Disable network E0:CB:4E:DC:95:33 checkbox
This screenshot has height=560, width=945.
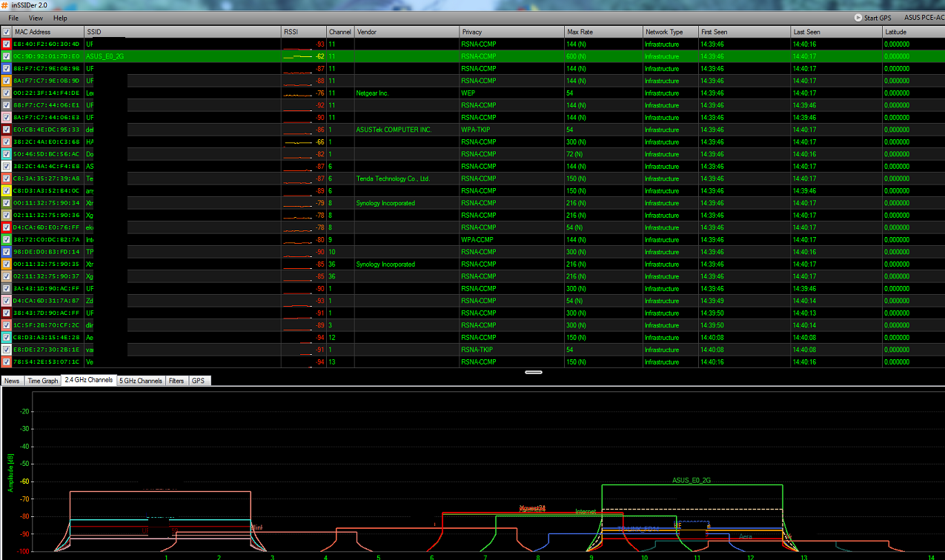(7, 130)
